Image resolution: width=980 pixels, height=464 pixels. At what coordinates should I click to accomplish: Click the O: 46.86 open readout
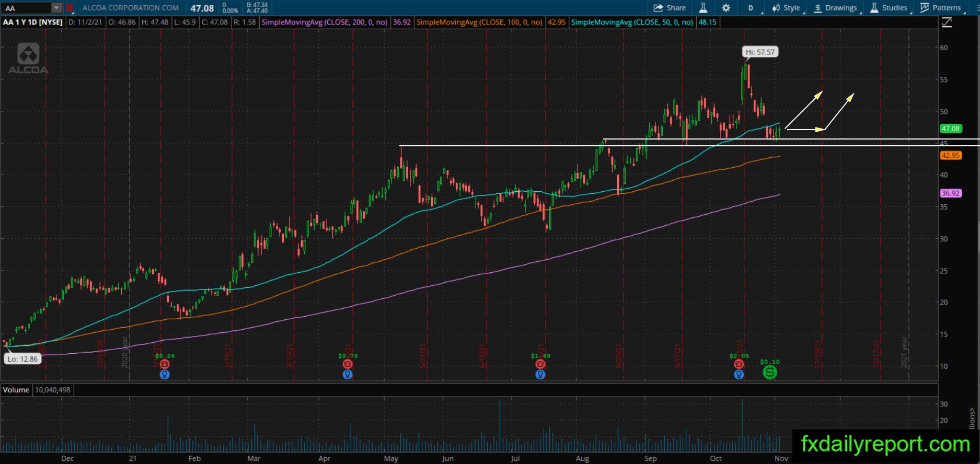point(122,22)
